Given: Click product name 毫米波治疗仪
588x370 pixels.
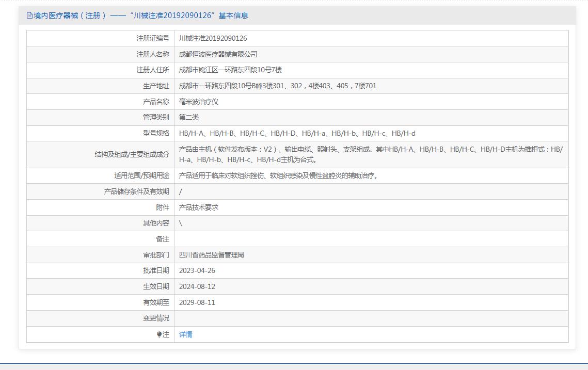Looking at the screenshot, I should 199,102.
